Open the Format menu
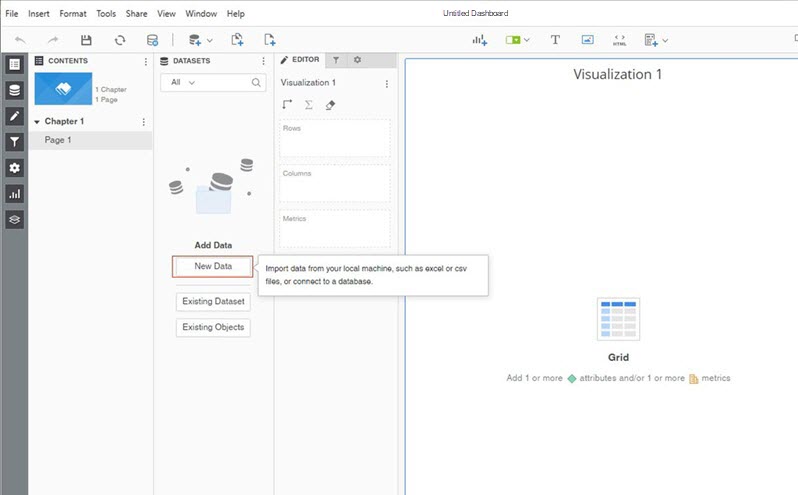Image resolution: width=798 pixels, height=495 pixels. click(72, 14)
